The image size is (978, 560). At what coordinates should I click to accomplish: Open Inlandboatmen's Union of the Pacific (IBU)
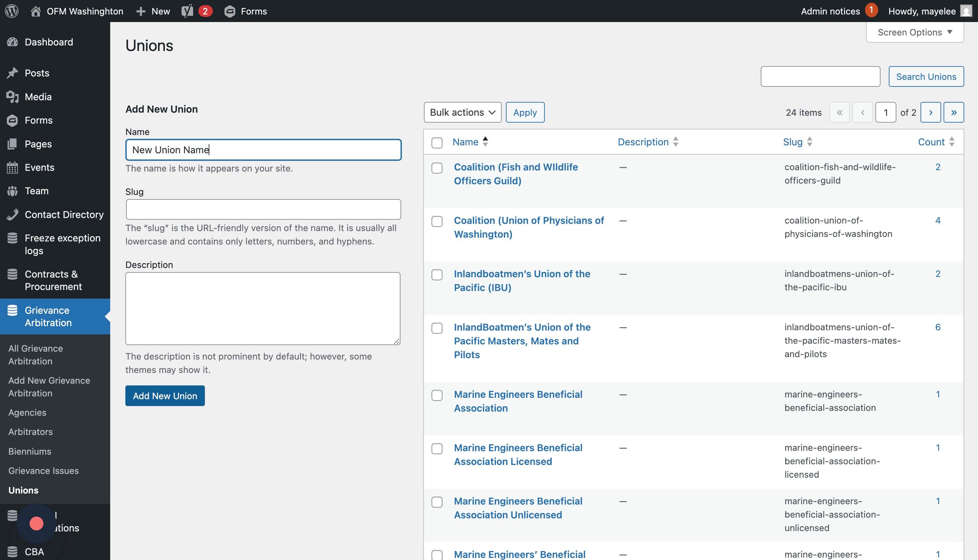(521, 280)
